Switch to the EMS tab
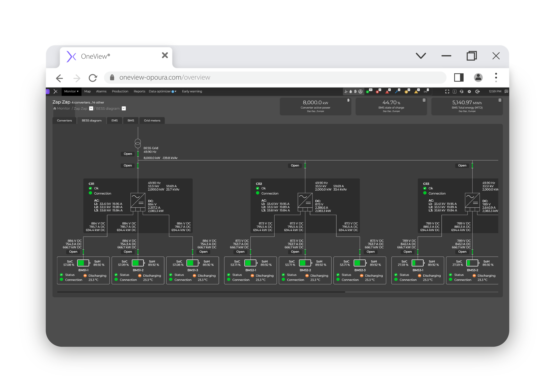Viewport: 555px width, 392px height. click(115, 121)
